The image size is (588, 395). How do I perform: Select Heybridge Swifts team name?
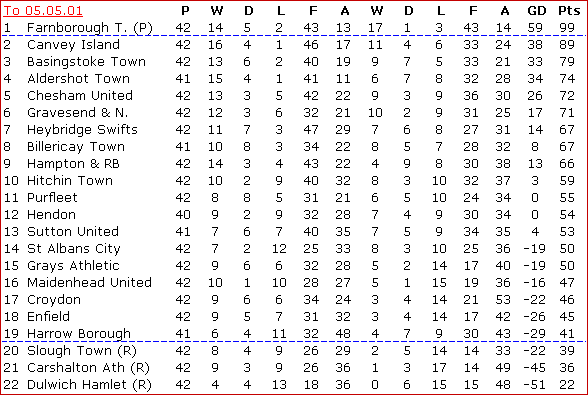pos(82,129)
